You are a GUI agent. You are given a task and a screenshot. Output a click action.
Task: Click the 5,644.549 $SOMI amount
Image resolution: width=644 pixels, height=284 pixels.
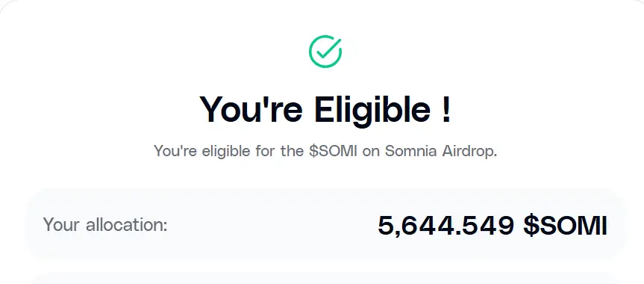(492, 226)
